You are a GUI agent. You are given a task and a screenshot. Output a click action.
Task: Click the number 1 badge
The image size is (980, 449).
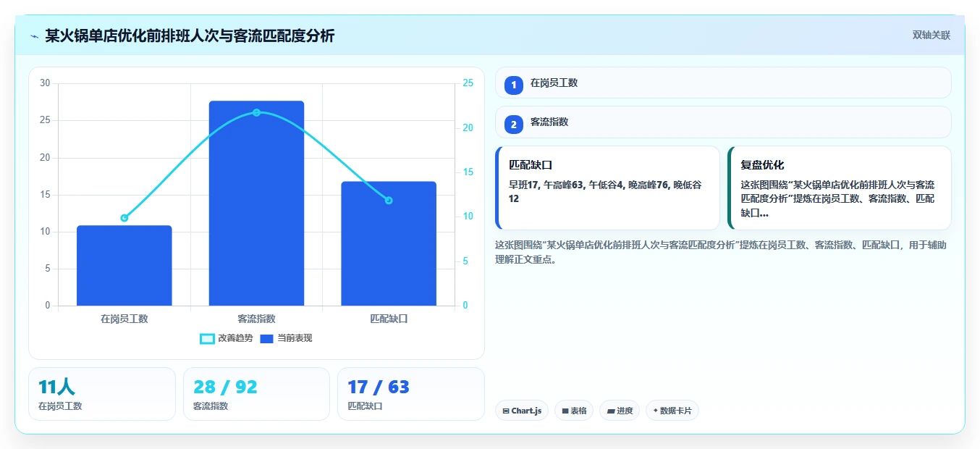coord(514,85)
